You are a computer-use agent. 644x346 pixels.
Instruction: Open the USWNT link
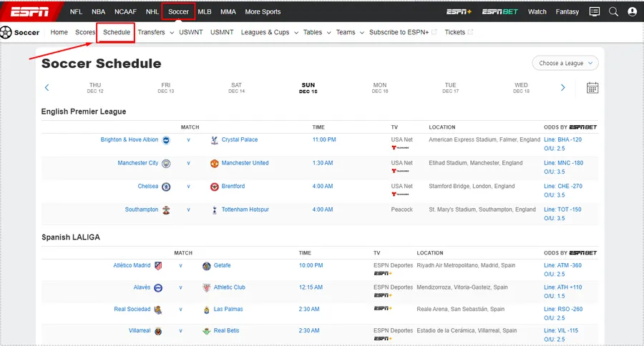[x=191, y=32]
